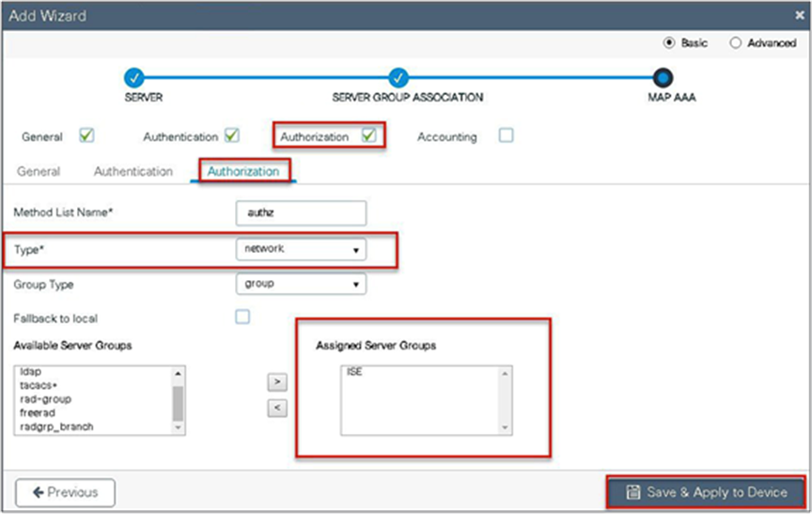Remove assigned group with < arrow

pyautogui.click(x=277, y=408)
